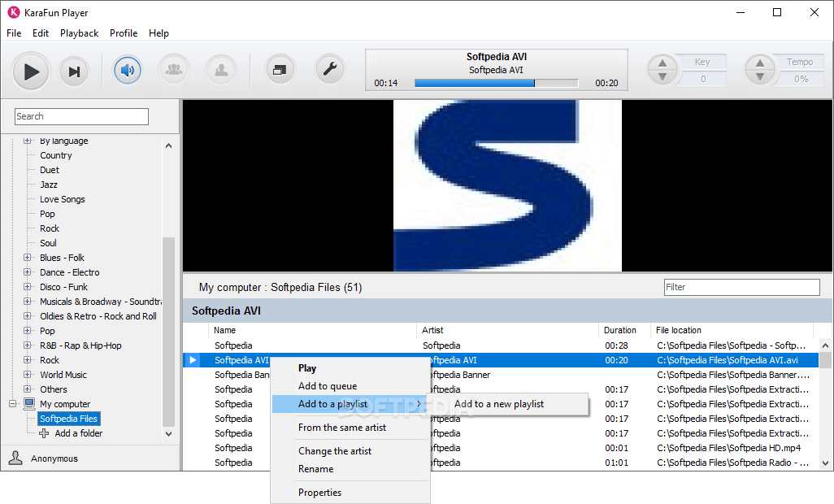This screenshot has height=504, width=834.
Task: Click the Anonymous user profile icon
Action: click(x=16, y=458)
